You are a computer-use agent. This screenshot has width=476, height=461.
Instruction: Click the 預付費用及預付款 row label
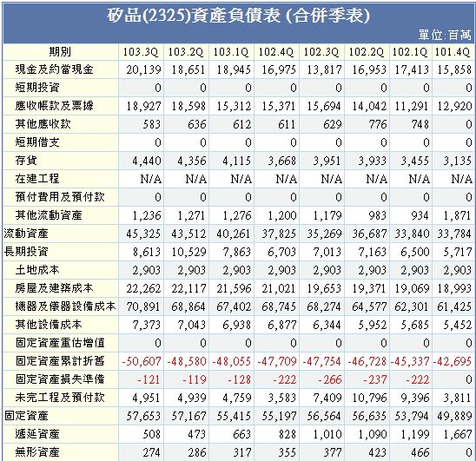click(x=60, y=197)
